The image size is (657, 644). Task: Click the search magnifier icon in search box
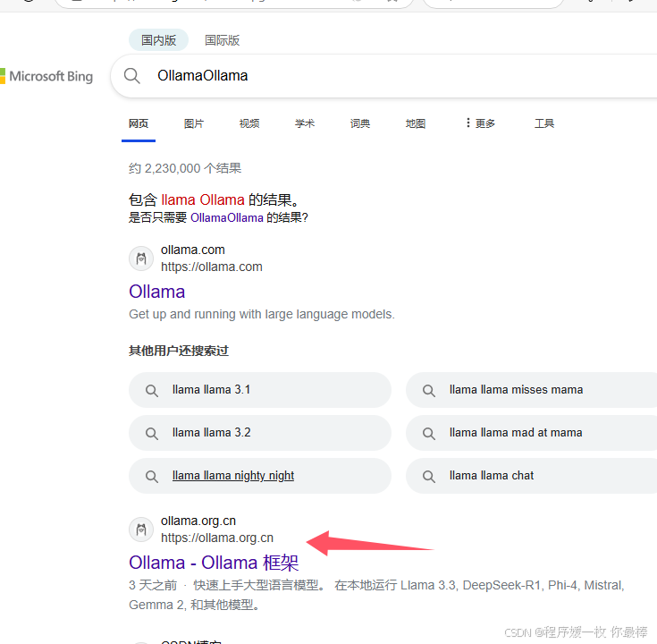pyautogui.click(x=131, y=76)
